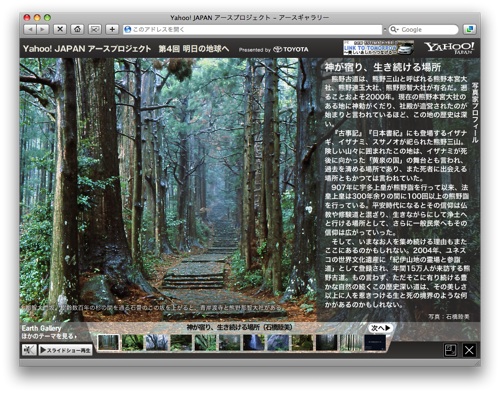
Task: Select the waterfall thumbnail in the strip
Action: click(254, 342)
